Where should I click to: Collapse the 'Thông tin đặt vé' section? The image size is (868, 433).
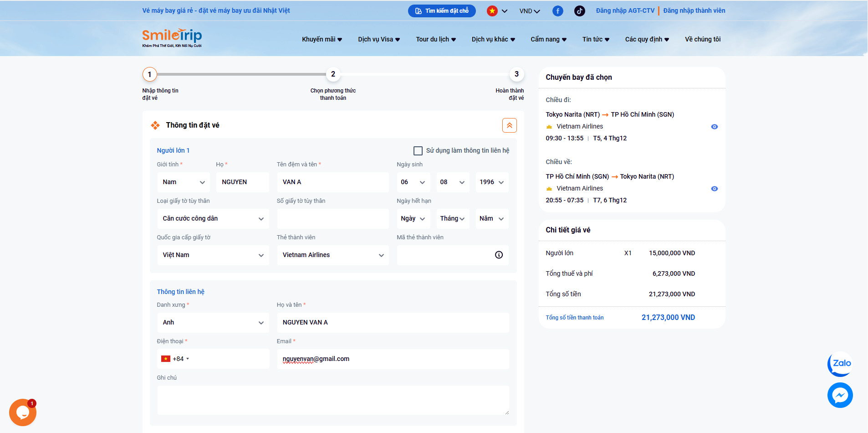tap(509, 125)
